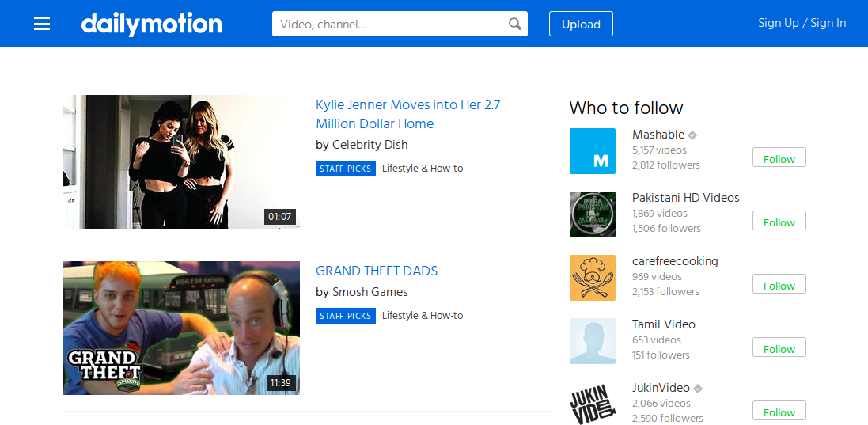Go to the dailymotion logo homepage

click(x=152, y=25)
